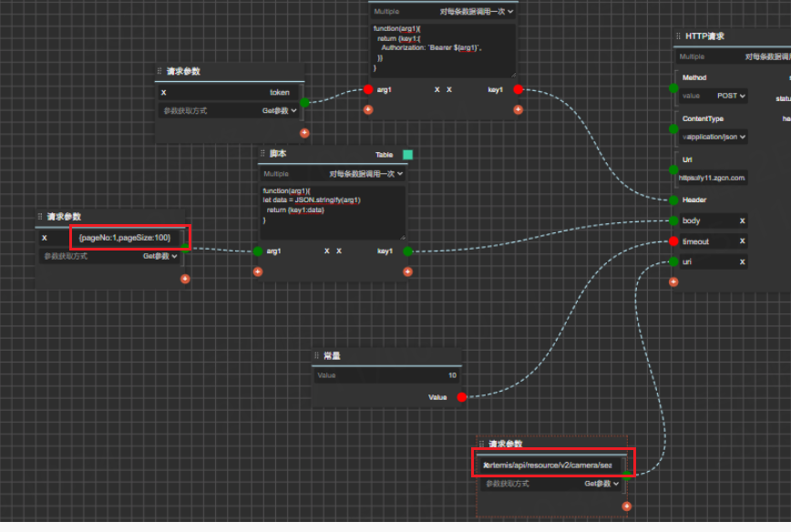
Task: Click plus icon below the artemis 请求参数 node
Action: pyautogui.click(x=627, y=506)
